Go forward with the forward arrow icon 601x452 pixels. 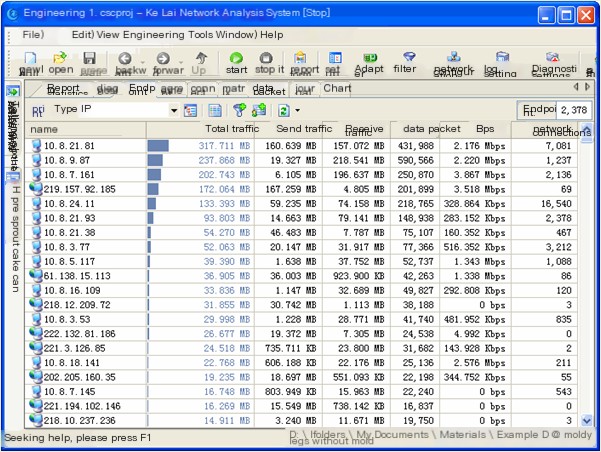click(x=163, y=58)
